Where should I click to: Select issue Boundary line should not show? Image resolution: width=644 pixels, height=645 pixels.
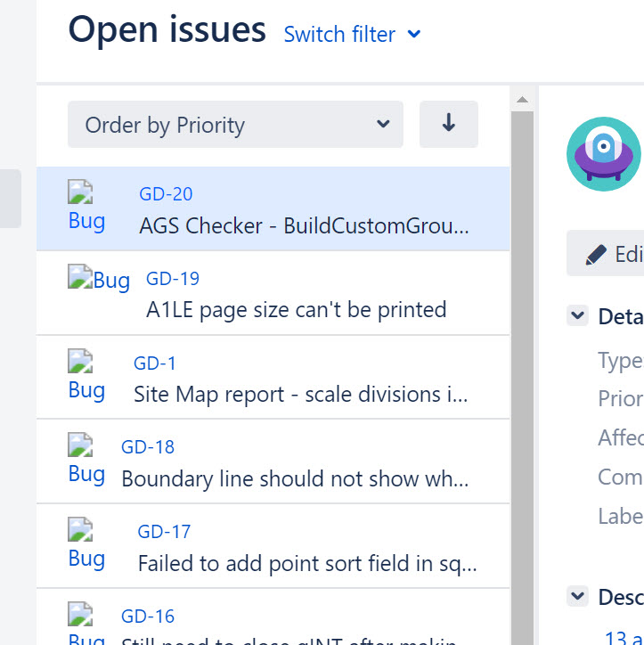tap(295, 479)
